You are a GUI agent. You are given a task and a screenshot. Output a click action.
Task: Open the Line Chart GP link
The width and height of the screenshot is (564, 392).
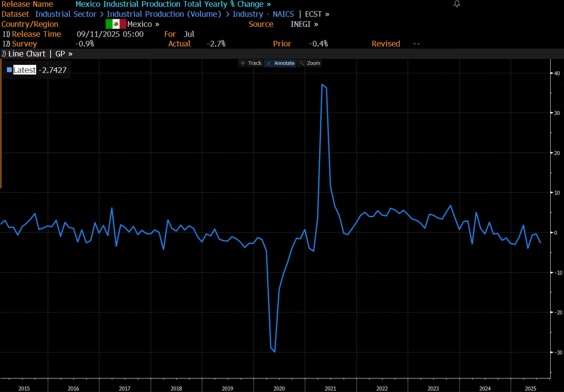(40, 54)
